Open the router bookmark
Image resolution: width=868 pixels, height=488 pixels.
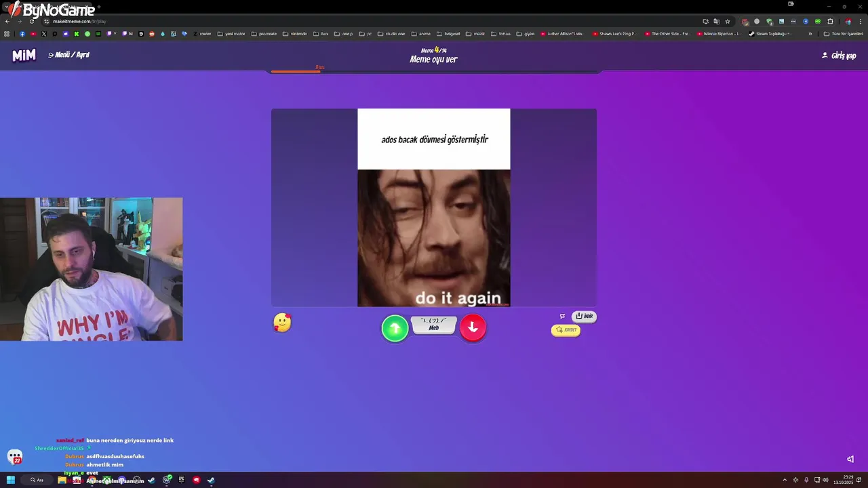(202, 34)
